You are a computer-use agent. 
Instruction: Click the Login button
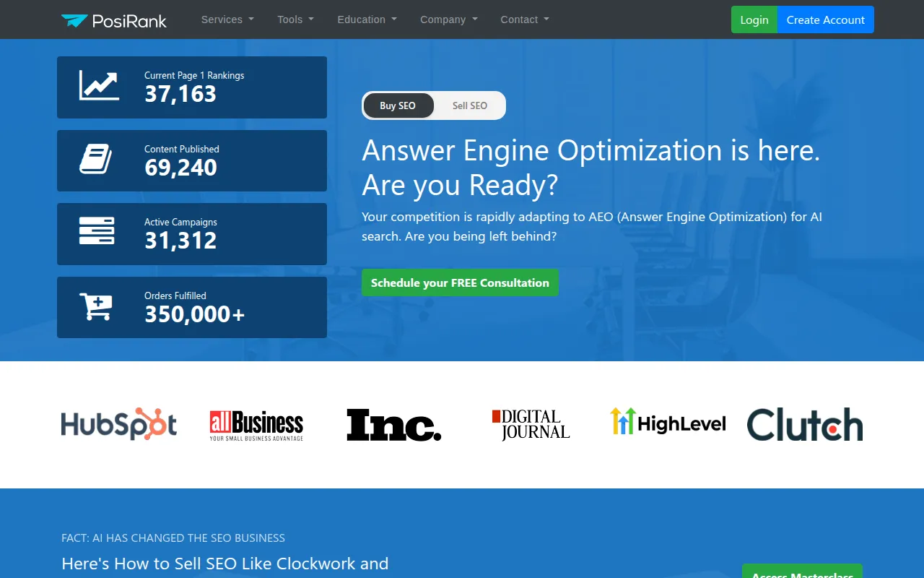coord(754,20)
